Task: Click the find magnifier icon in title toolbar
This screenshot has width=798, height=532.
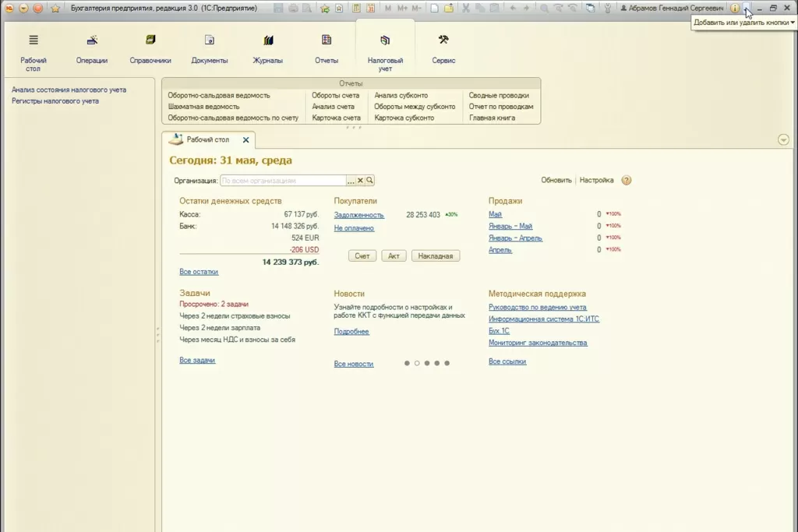Action: tap(544, 8)
